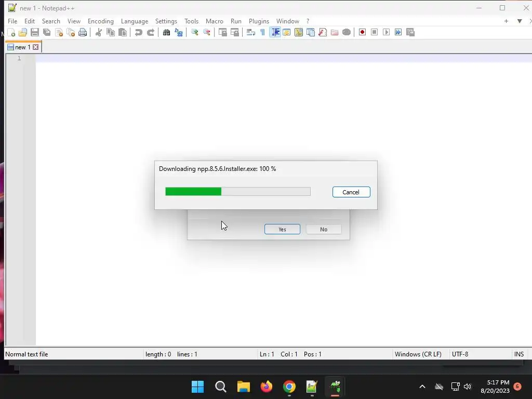The image size is (532, 399).
Task: Select the "new 1" document tab
Action: point(23,47)
